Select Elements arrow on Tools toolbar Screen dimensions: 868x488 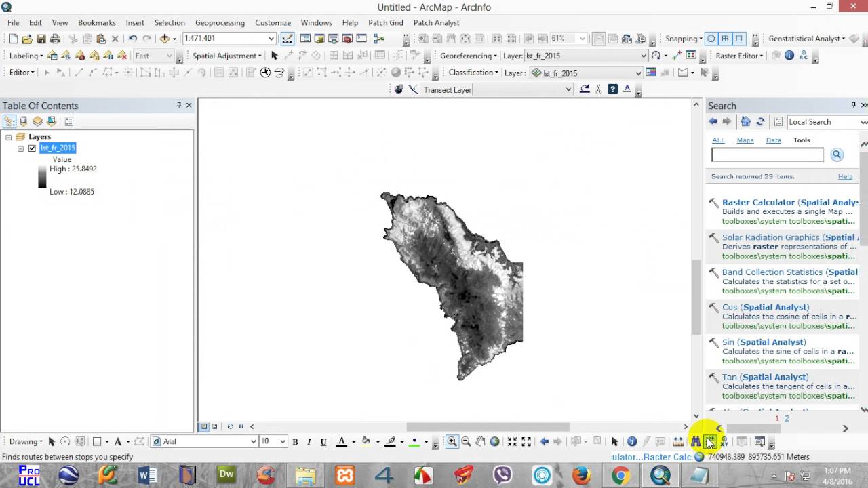click(x=615, y=441)
